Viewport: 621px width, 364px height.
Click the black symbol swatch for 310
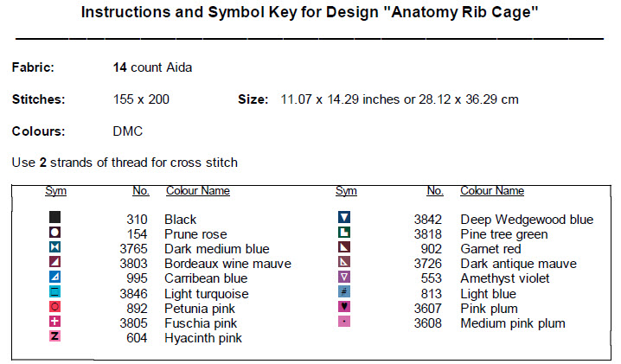coord(55,218)
